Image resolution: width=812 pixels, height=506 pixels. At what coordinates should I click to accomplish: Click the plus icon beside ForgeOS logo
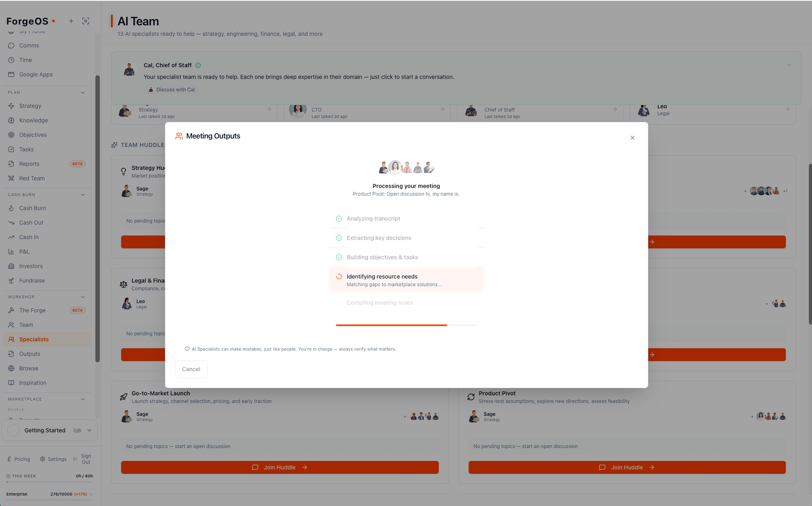tap(71, 21)
